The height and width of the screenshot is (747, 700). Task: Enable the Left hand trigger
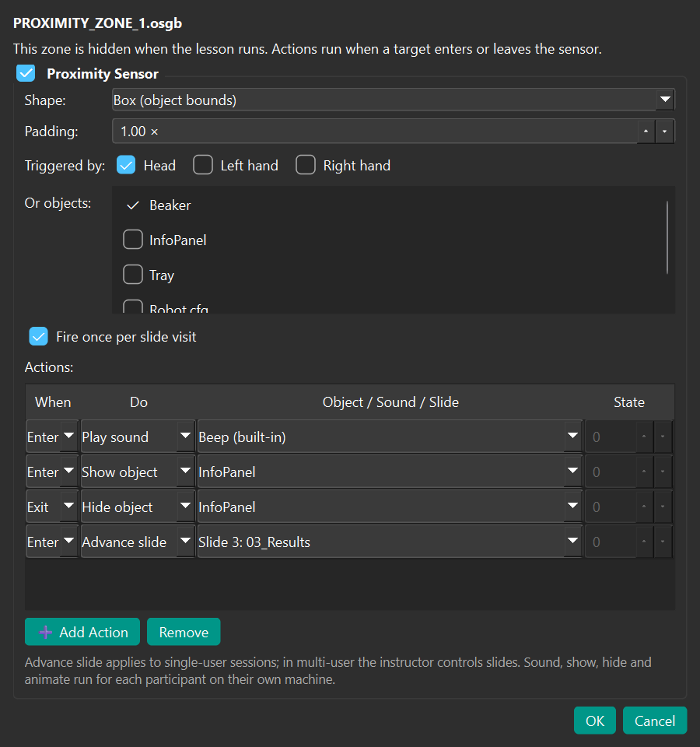coord(203,165)
